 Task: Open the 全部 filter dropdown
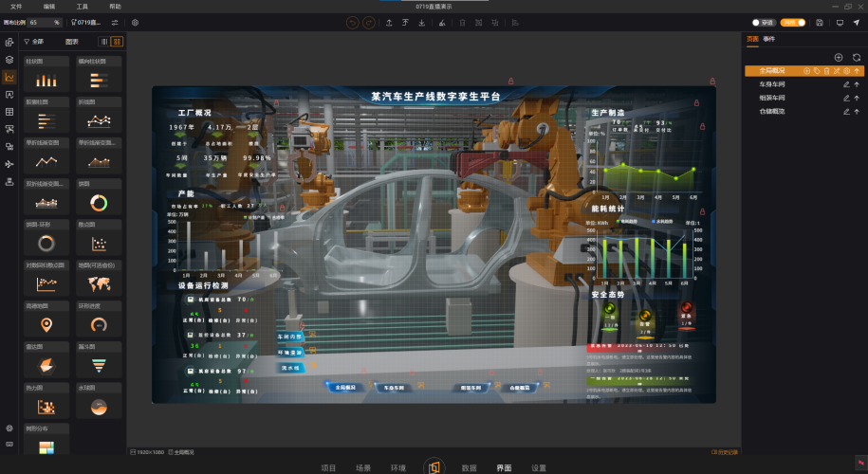click(x=34, y=42)
